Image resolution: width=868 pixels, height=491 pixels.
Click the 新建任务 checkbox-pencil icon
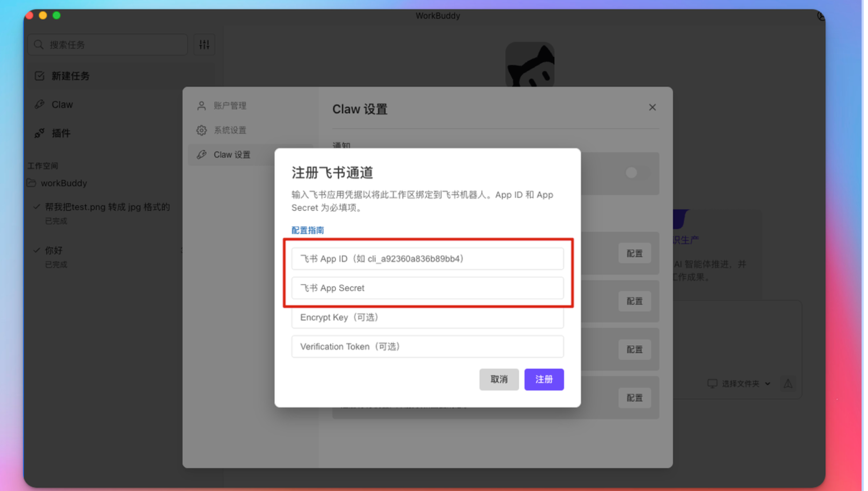tap(40, 77)
